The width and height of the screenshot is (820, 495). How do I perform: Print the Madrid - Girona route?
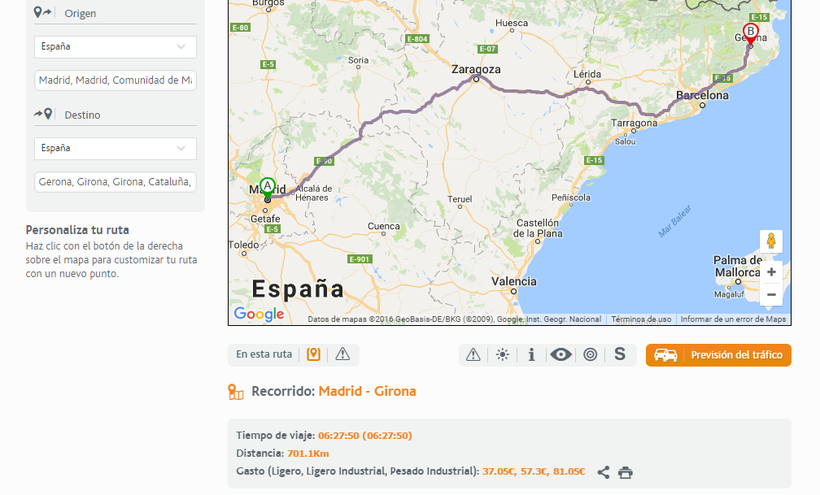(626, 472)
